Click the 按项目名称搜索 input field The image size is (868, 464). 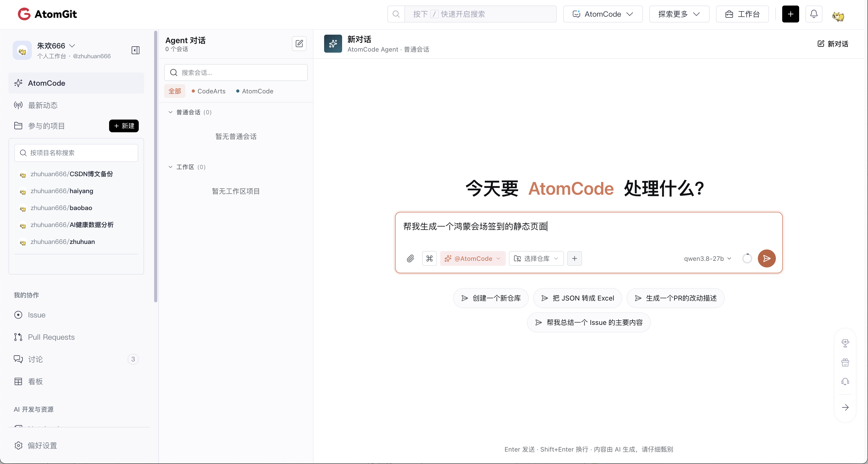point(76,153)
